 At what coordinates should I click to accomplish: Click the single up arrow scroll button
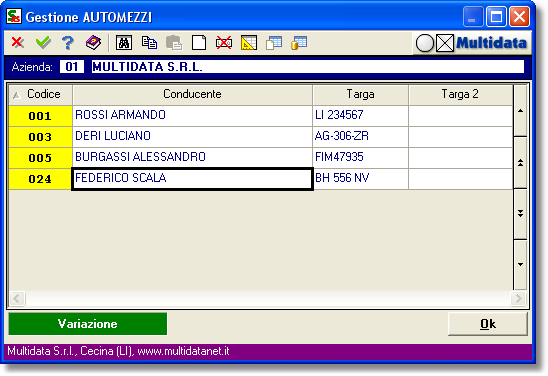[x=520, y=111]
